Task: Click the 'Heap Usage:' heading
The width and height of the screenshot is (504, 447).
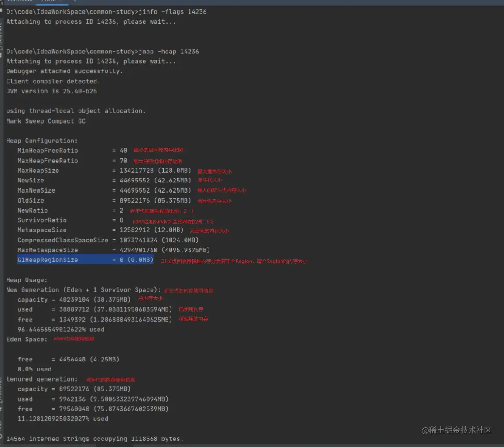Action: [x=27, y=280]
